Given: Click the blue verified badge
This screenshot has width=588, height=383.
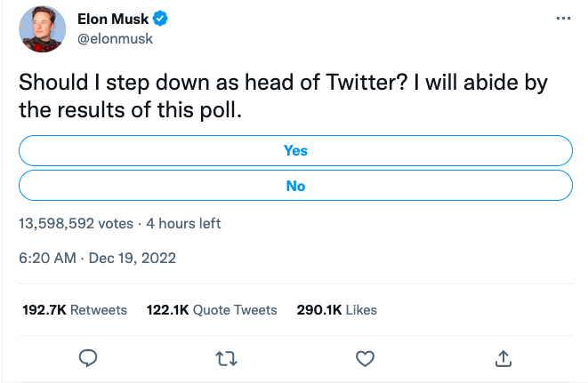Looking at the screenshot, I should [x=164, y=19].
